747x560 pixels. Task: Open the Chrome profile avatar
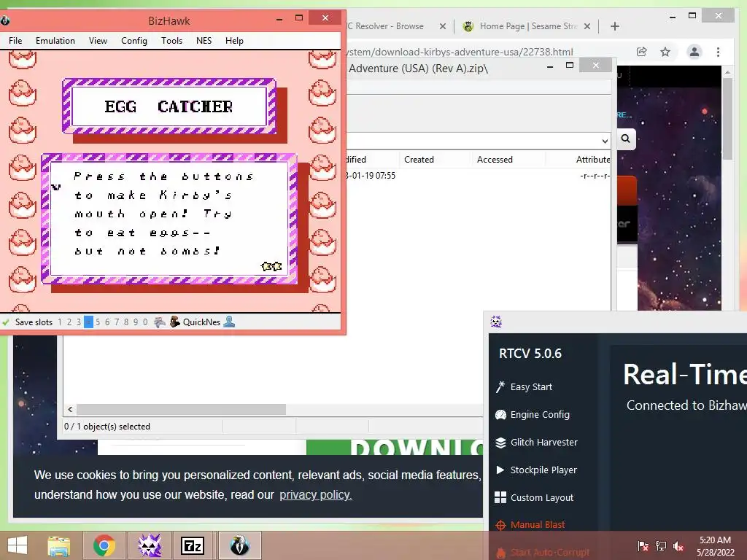click(694, 52)
